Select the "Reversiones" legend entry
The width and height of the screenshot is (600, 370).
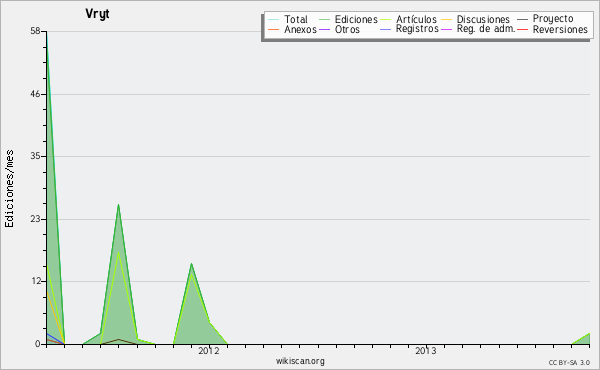click(560, 29)
